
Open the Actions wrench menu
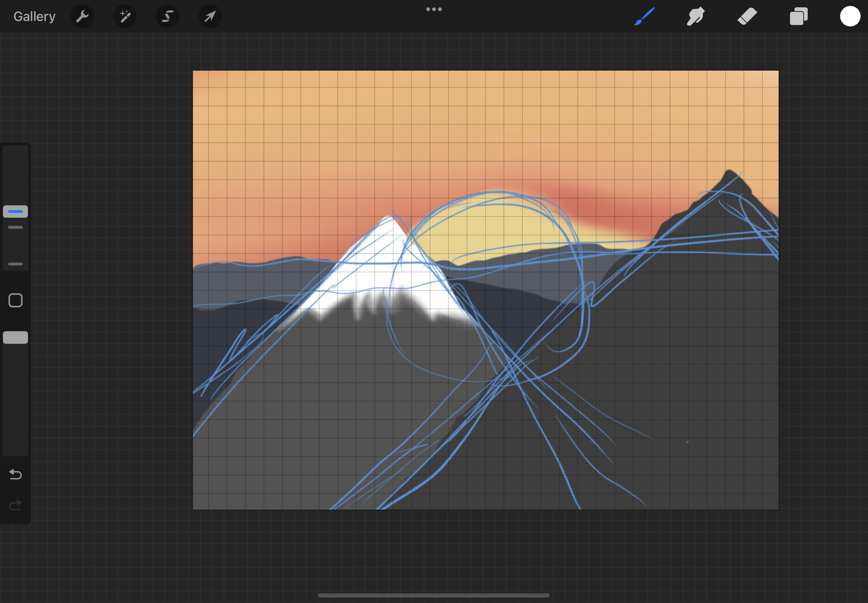click(82, 16)
